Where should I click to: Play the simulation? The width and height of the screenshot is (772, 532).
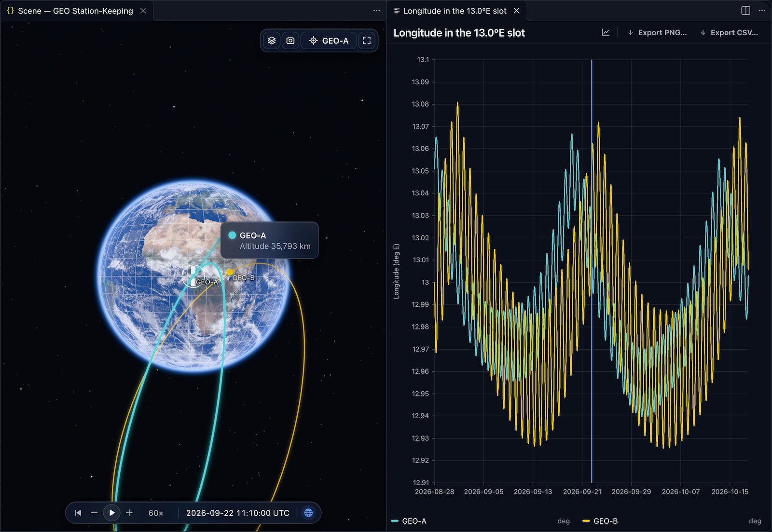pos(111,513)
